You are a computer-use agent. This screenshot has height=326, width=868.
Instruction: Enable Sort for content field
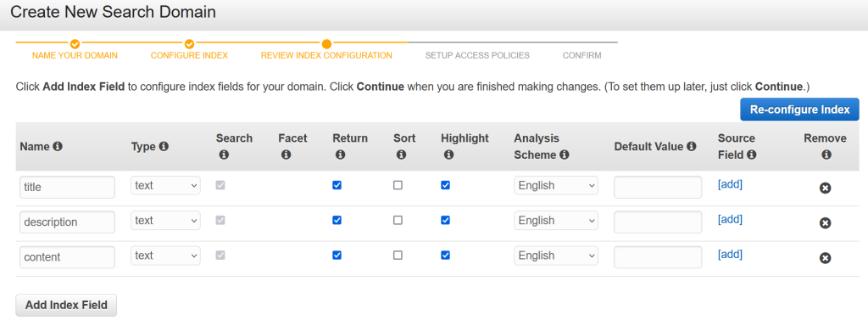click(x=398, y=255)
